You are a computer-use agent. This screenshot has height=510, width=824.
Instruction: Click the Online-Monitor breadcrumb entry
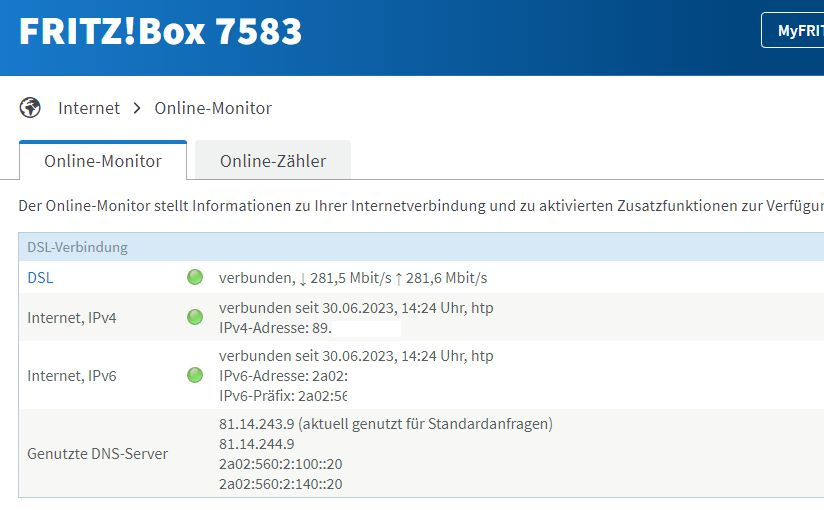click(x=213, y=108)
